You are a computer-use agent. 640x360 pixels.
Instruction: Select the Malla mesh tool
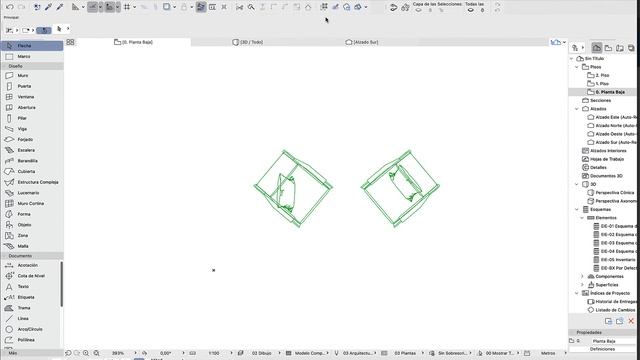32,246
